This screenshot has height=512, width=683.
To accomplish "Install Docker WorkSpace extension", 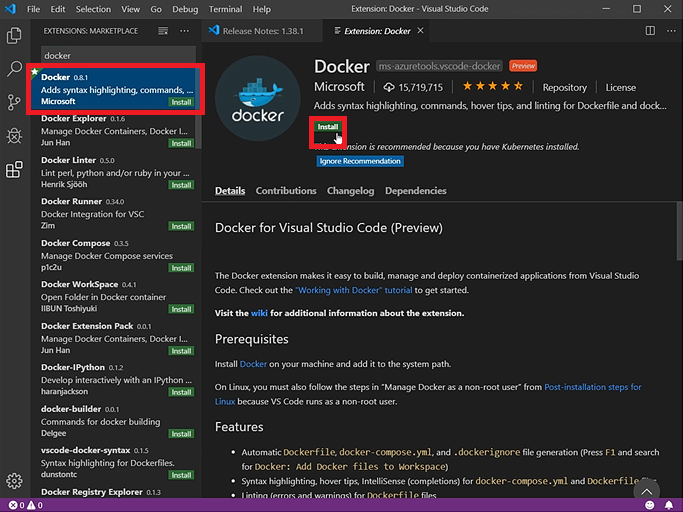I will click(181, 309).
